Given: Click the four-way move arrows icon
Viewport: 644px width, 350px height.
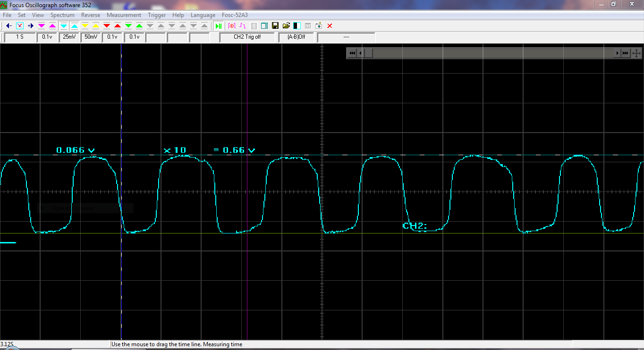Looking at the screenshot, I should (636, 53).
